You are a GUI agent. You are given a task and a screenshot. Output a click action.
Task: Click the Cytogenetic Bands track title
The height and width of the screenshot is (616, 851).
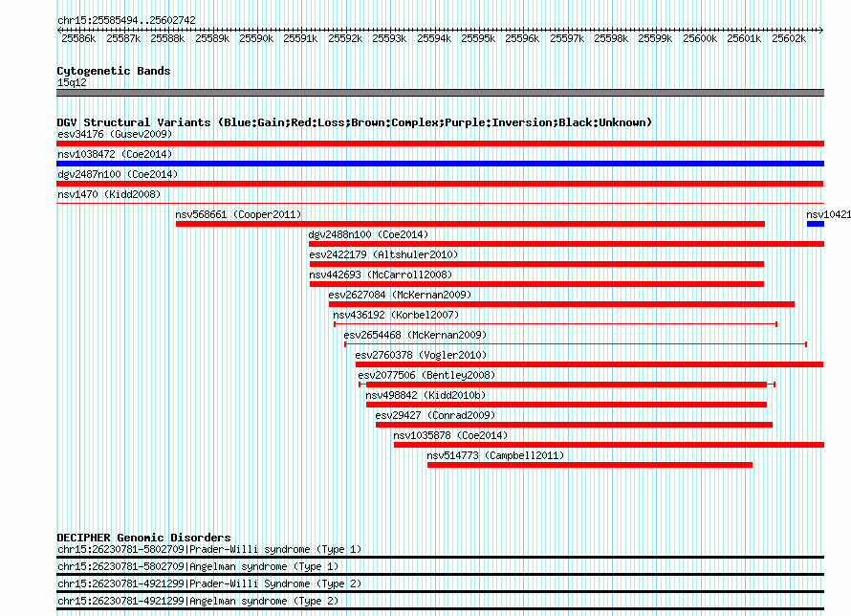(114, 71)
